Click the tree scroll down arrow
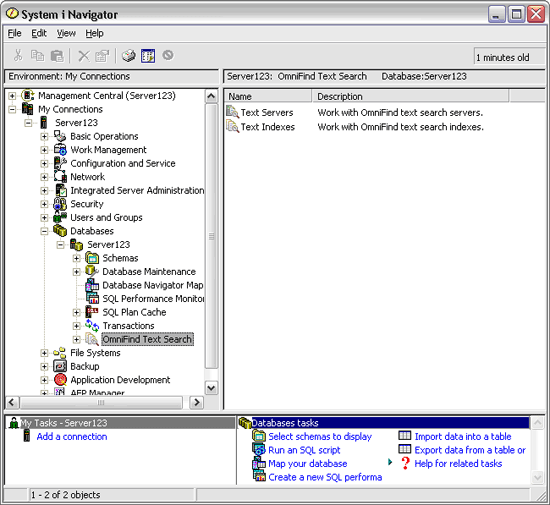This screenshot has width=550, height=505. tap(211, 388)
